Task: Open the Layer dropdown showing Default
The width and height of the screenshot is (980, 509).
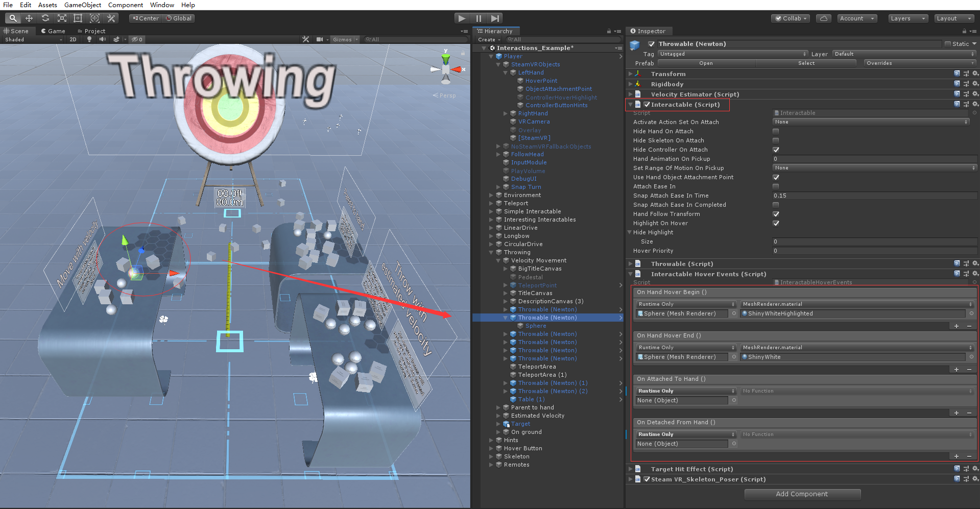Action: pyautogui.click(x=904, y=54)
